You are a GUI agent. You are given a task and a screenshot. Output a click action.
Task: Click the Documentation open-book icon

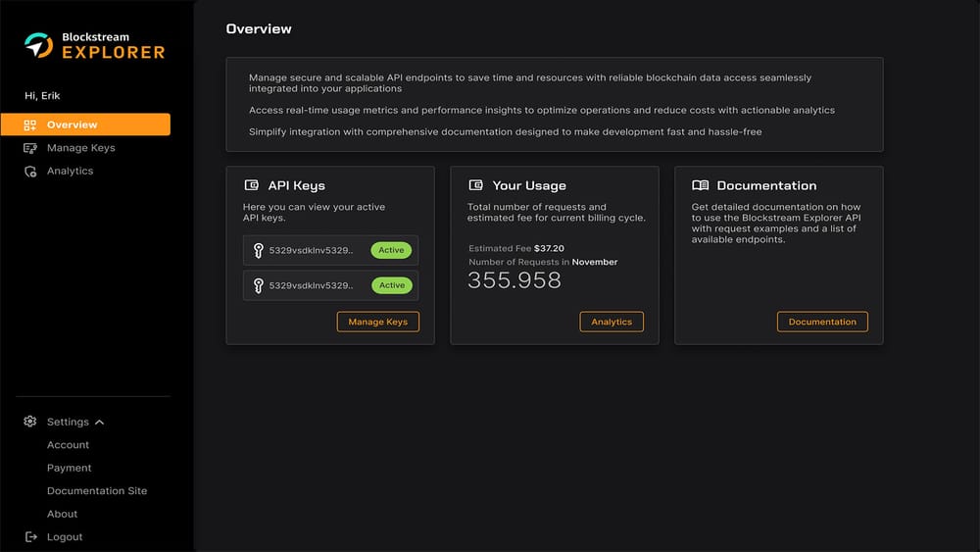700,185
